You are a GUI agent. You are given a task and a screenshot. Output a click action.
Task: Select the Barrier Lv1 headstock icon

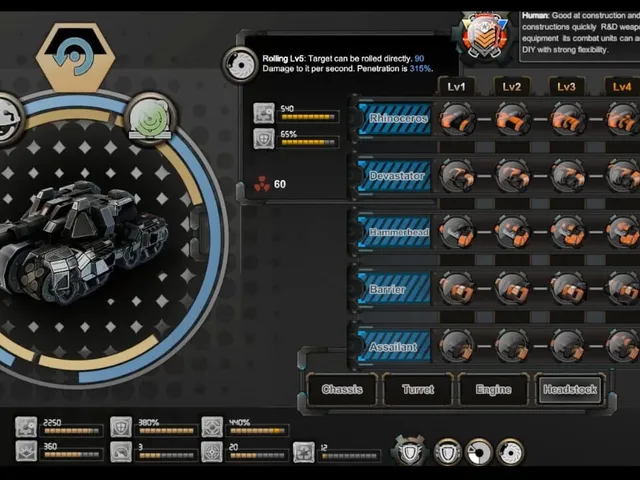tap(457, 289)
